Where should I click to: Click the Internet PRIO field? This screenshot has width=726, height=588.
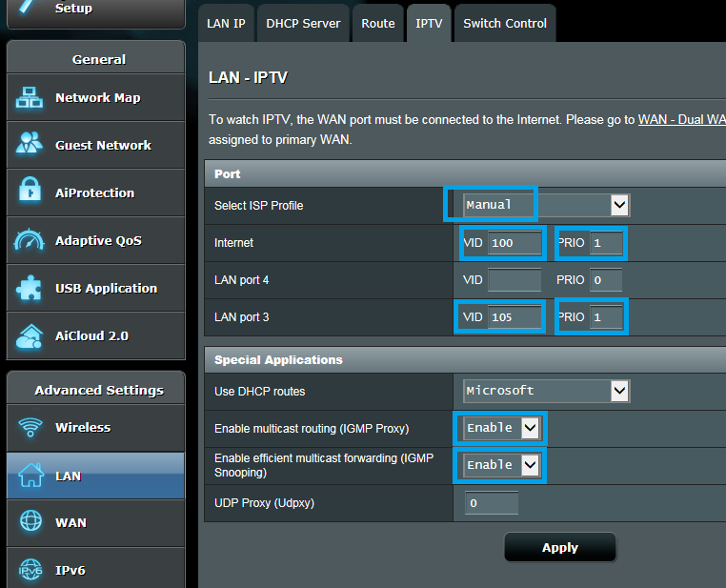tap(606, 243)
